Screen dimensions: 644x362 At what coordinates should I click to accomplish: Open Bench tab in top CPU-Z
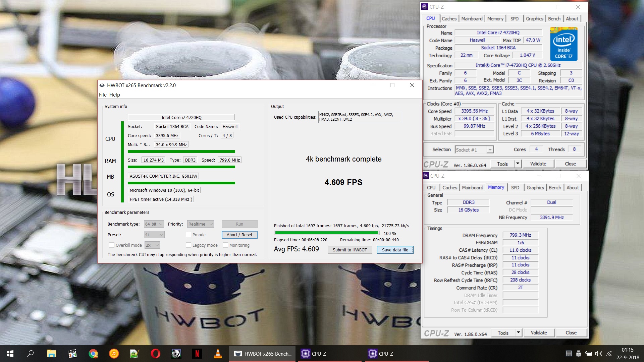pyautogui.click(x=554, y=19)
